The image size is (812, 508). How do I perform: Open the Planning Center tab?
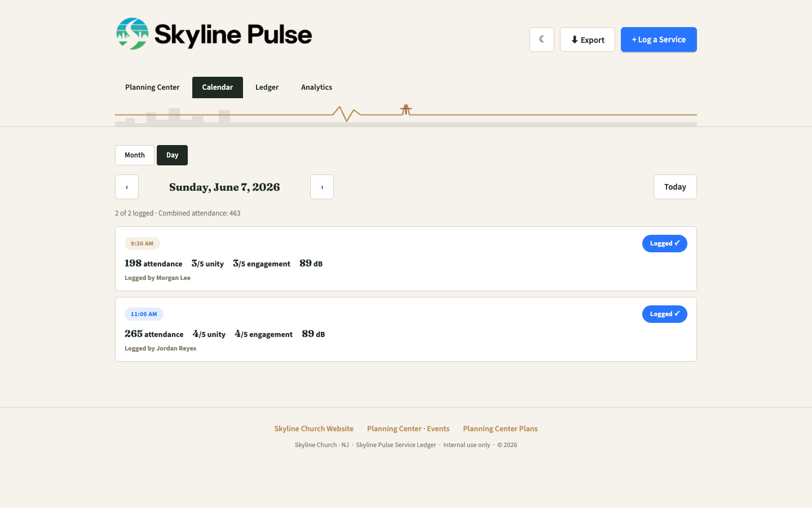(152, 87)
